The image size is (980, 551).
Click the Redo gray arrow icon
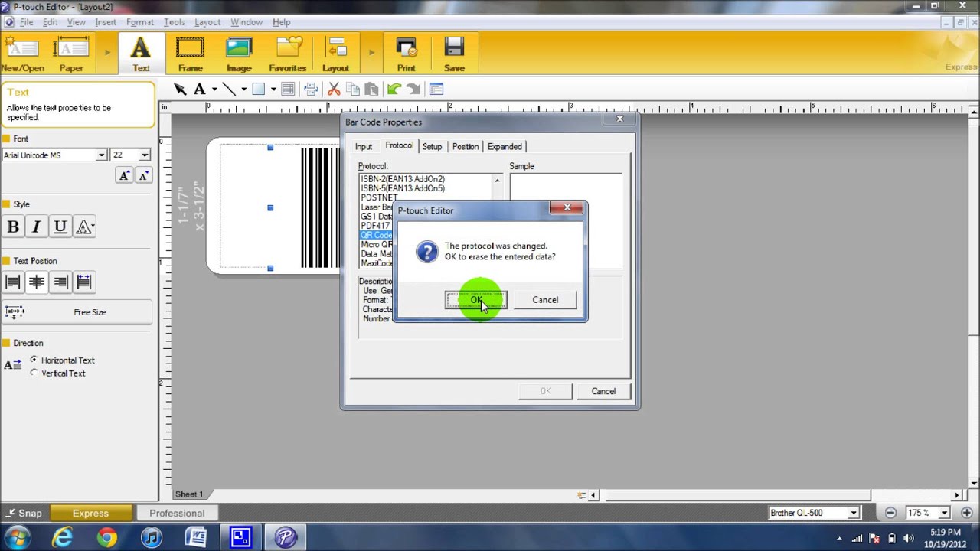(413, 90)
